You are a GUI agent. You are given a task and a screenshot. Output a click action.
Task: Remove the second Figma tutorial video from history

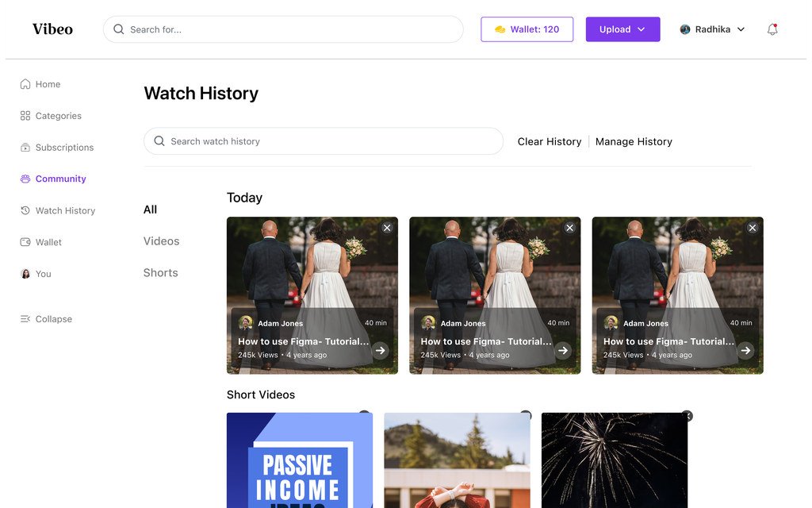coord(569,228)
